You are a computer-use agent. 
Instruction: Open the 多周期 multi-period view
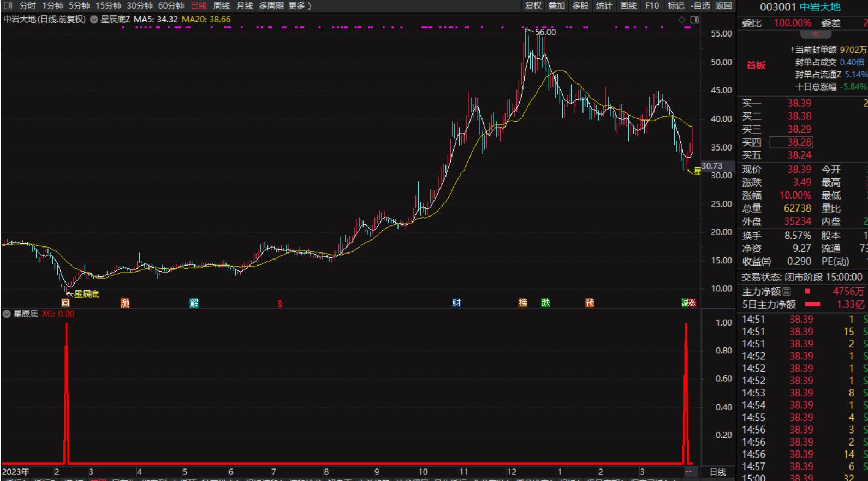(271, 5)
